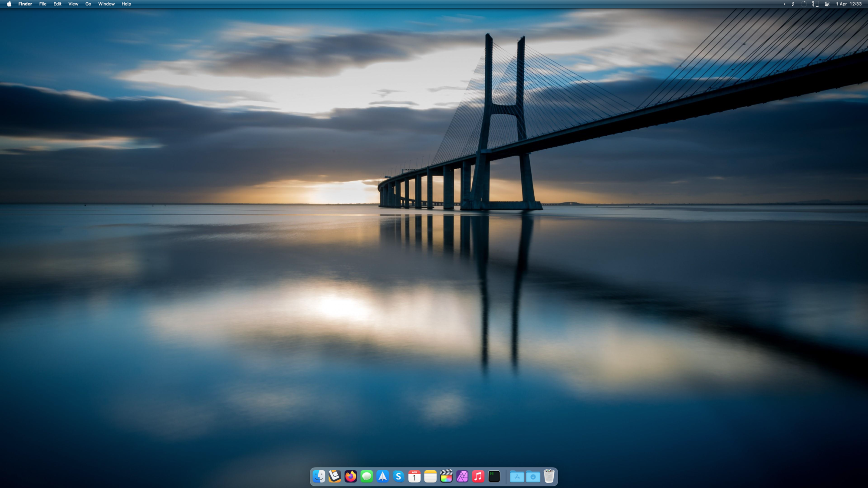
Task: Open the Apple menu
Action: click(9, 4)
